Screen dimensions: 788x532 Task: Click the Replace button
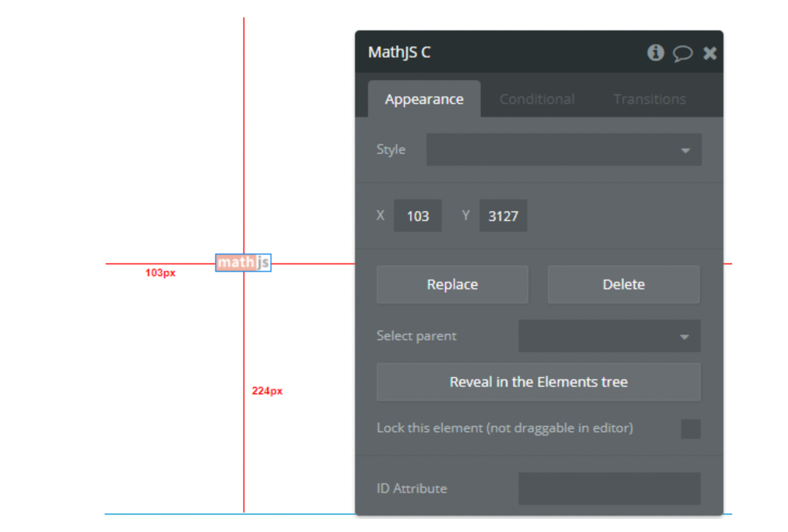[453, 284]
